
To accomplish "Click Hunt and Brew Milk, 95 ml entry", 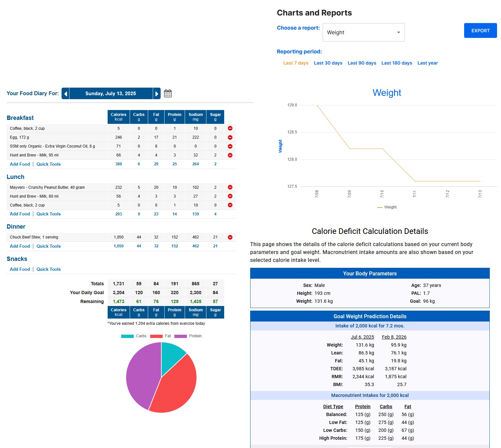I will pos(34,155).
